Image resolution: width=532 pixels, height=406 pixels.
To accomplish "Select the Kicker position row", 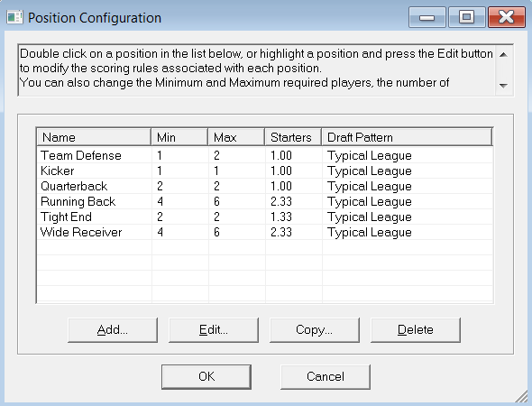I will tap(264, 171).
